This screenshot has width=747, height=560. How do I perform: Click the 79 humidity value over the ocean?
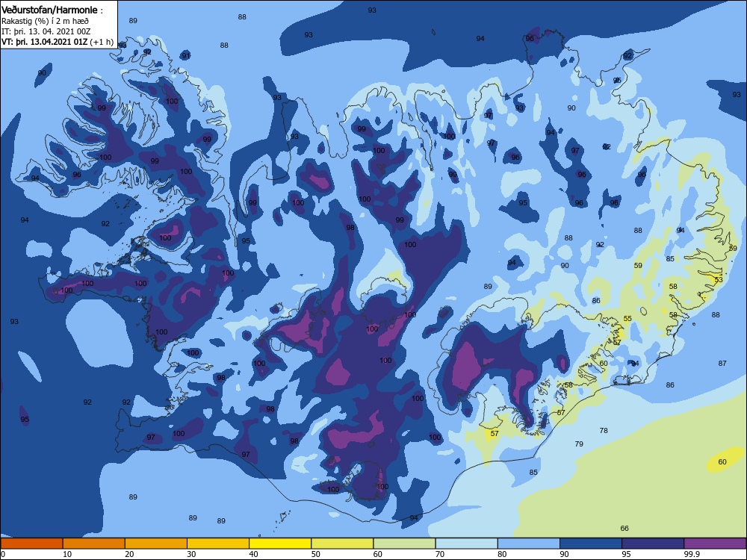pos(579,444)
